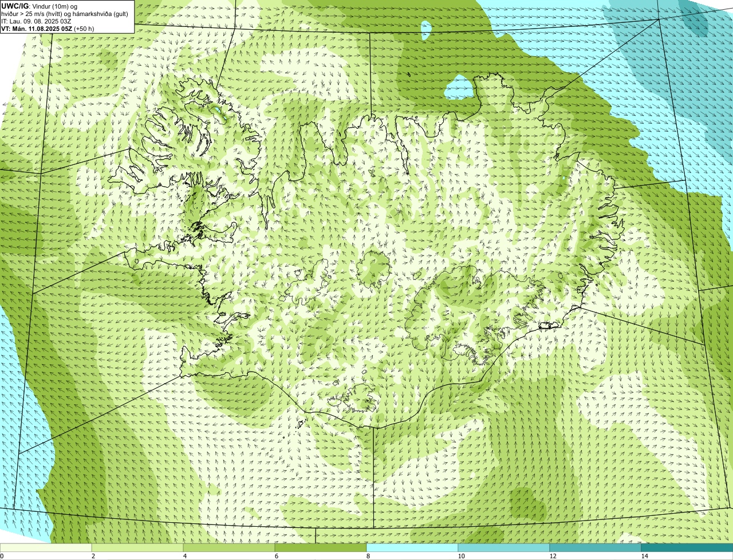Click the legend tick label "4"
Screen dimensions: 733x560
pyautogui.click(x=185, y=556)
